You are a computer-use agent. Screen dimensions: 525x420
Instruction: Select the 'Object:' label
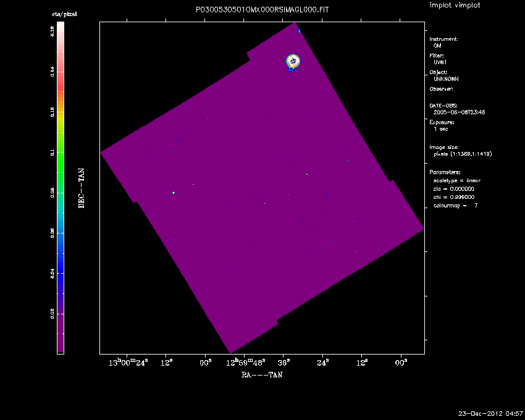tap(439, 72)
